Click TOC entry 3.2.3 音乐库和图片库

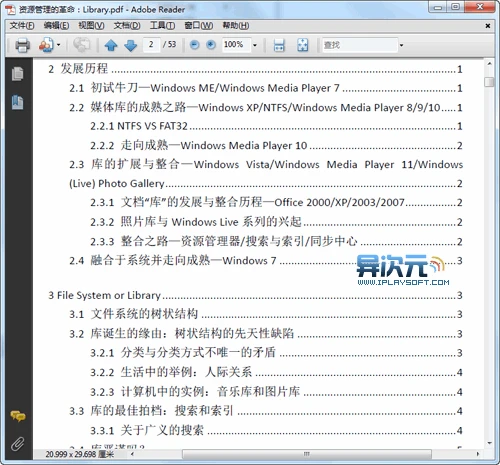click(276, 391)
